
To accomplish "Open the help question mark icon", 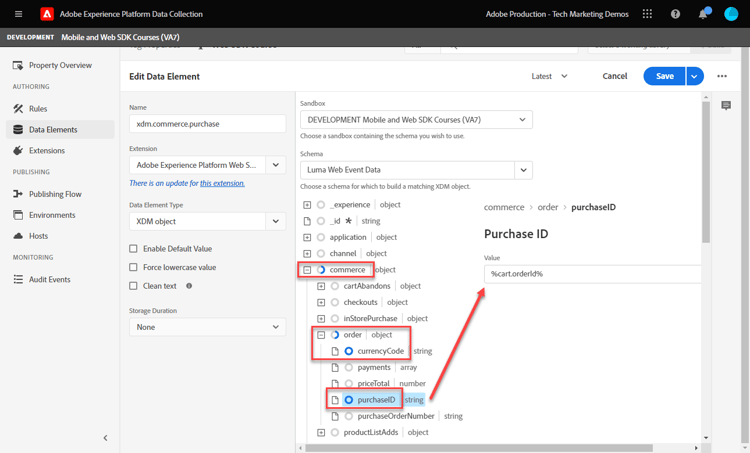I will (675, 14).
